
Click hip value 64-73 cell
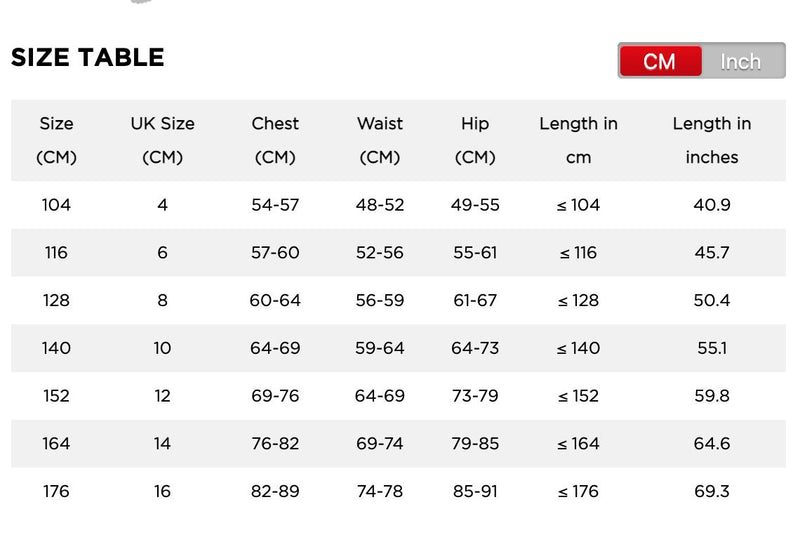(475, 348)
